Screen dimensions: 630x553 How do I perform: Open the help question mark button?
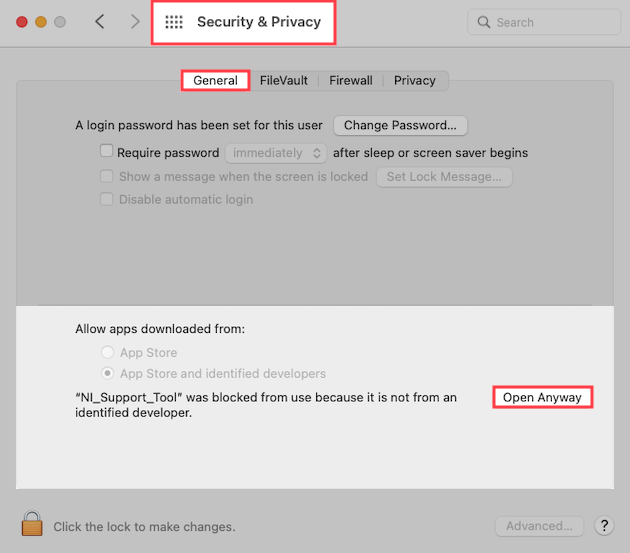click(x=604, y=525)
